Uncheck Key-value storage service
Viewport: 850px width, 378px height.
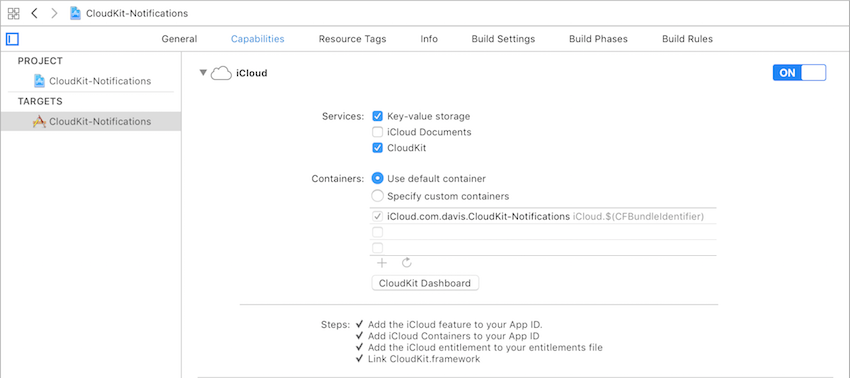[x=378, y=116]
